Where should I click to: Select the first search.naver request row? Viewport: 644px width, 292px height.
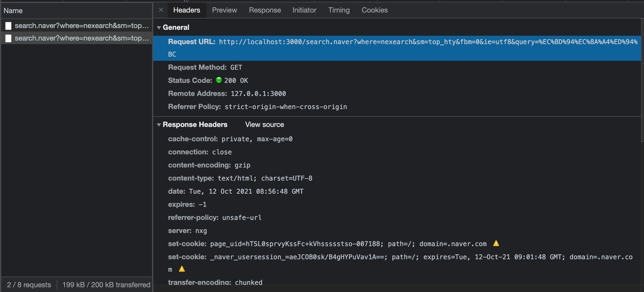pos(77,26)
